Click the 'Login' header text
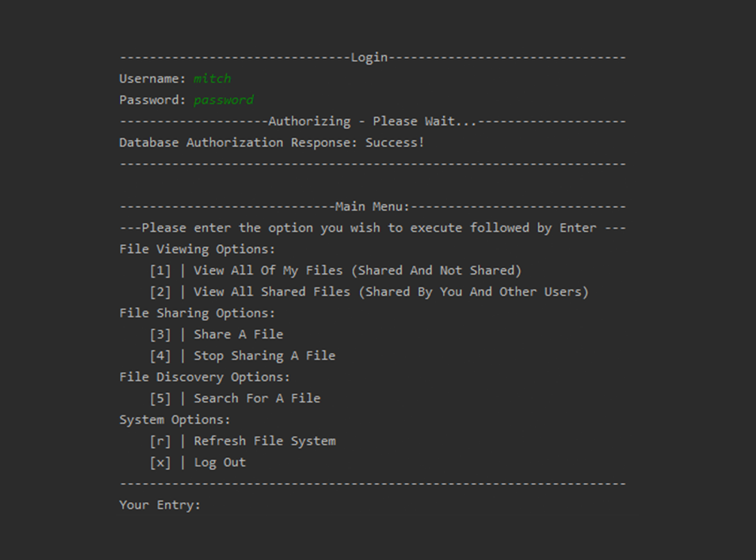 (369, 58)
